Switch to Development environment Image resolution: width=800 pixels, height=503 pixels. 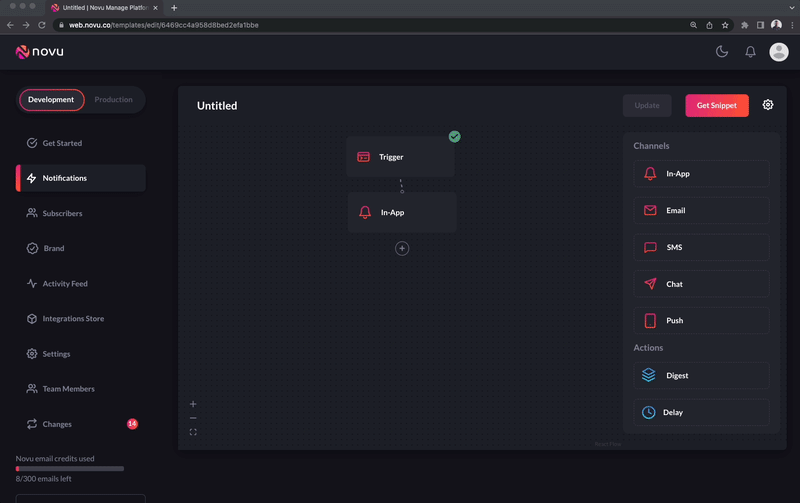[51, 99]
